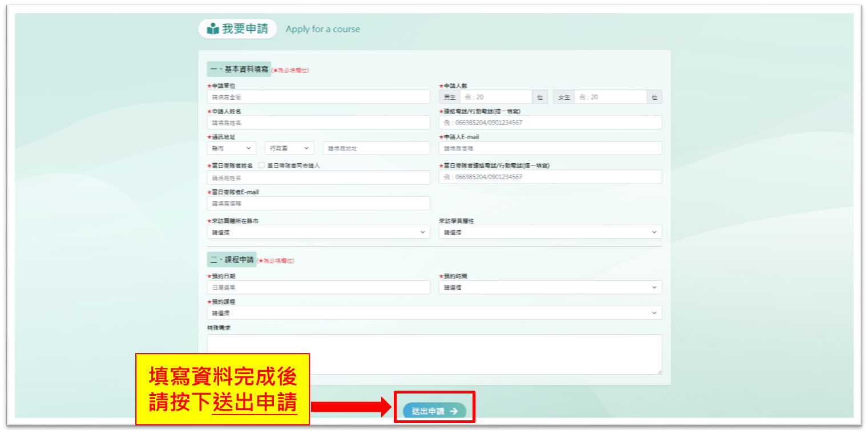Click the arrow icon on 送出申請

(454, 411)
